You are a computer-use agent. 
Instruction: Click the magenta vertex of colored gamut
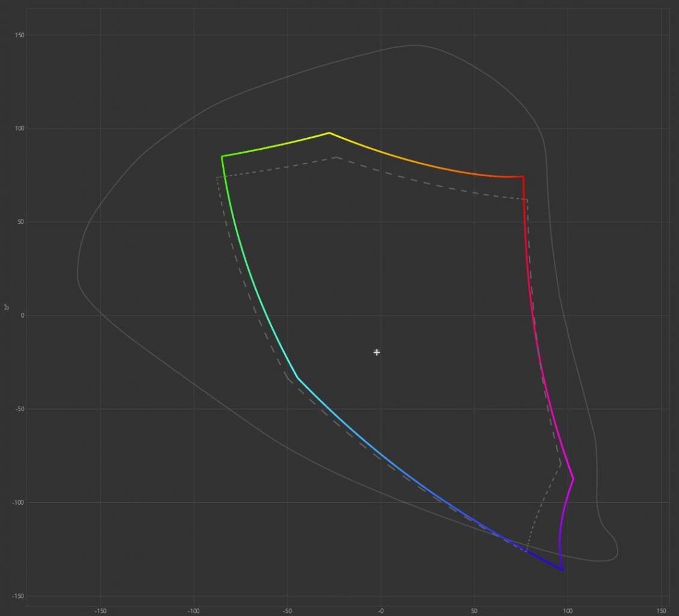tap(573, 479)
